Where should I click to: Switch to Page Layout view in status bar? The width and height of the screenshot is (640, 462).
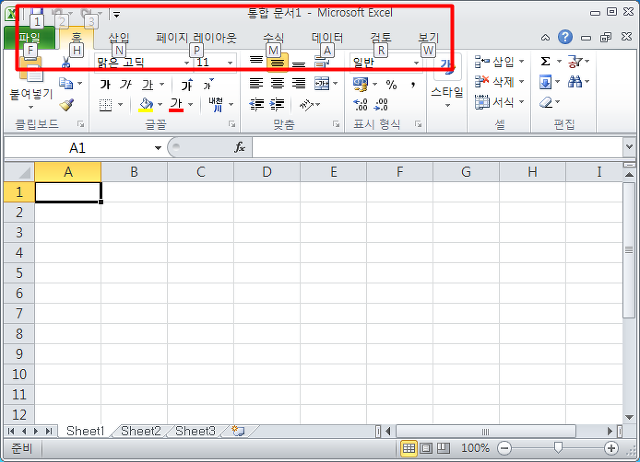click(x=426, y=449)
